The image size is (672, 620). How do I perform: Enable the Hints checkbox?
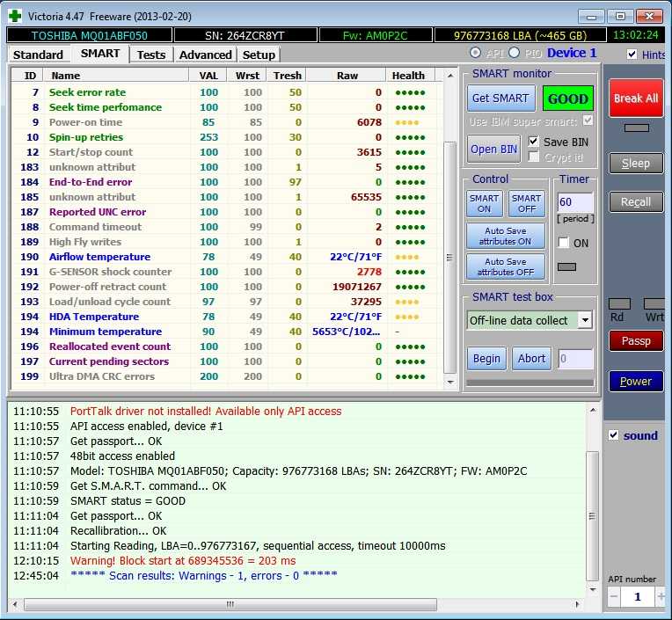click(632, 55)
